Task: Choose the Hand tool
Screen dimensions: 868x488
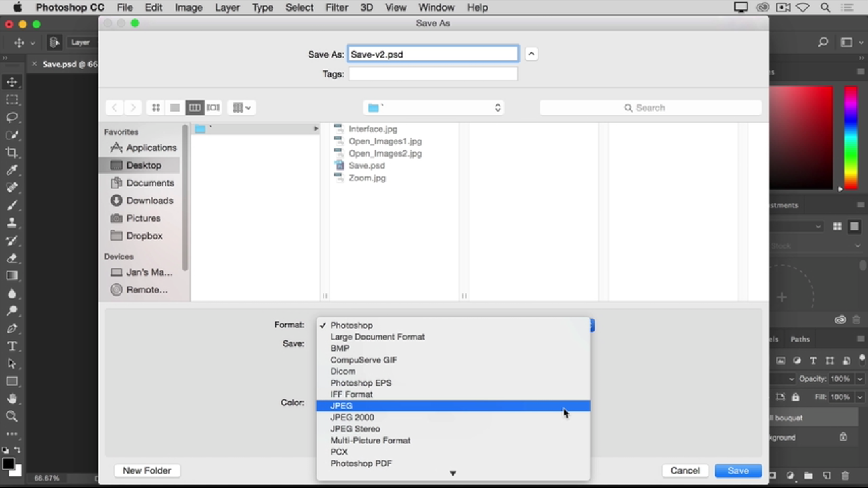Action: pos(12,399)
